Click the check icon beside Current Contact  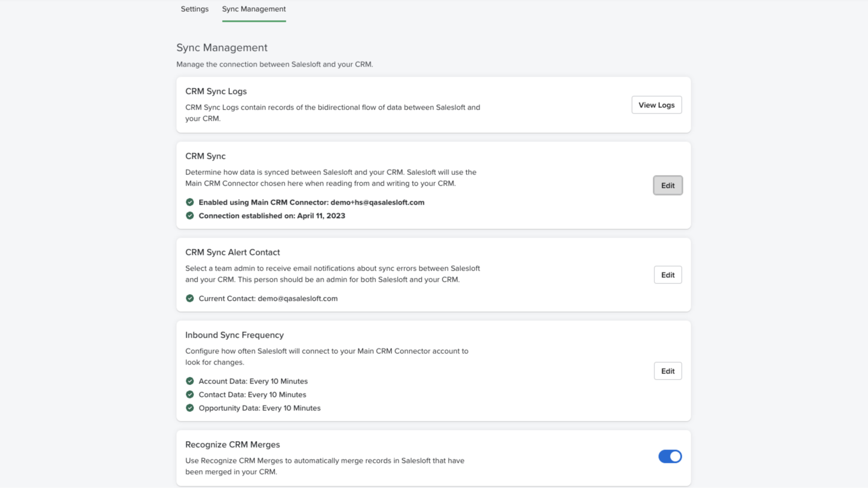[190, 299]
